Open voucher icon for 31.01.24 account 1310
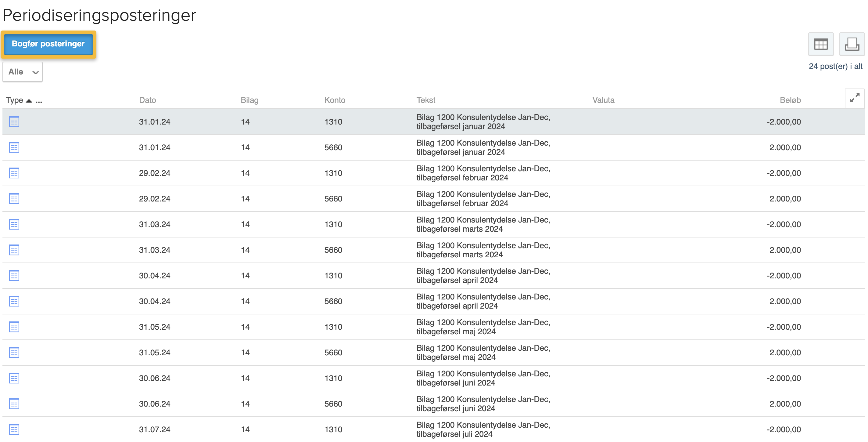 (14, 122)
